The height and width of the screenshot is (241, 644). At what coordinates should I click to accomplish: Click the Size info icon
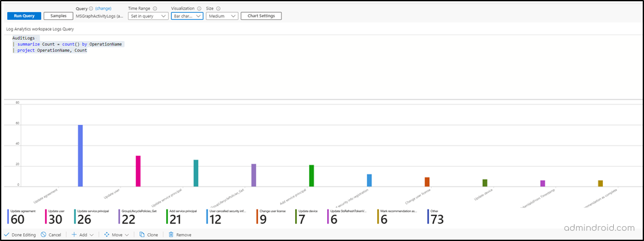[218, 8]
